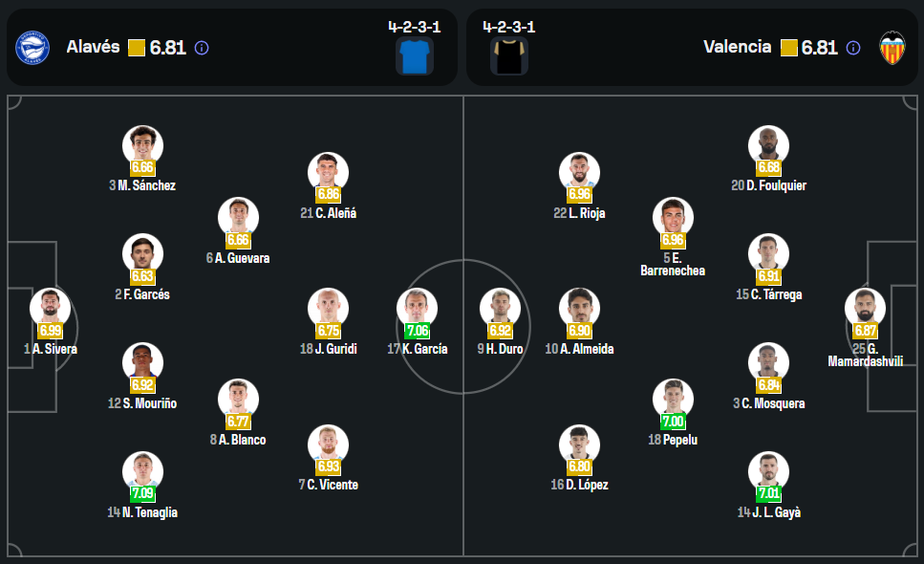
Task: Click L. Rioja's 6.96 rating badge
Action: pos(579,195)
